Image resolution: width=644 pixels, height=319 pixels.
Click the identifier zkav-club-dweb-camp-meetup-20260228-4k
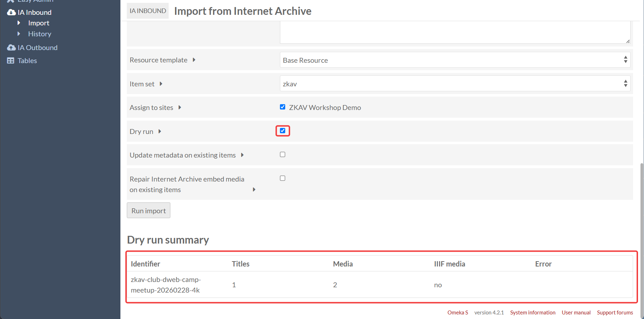click(x=166, y=285)
